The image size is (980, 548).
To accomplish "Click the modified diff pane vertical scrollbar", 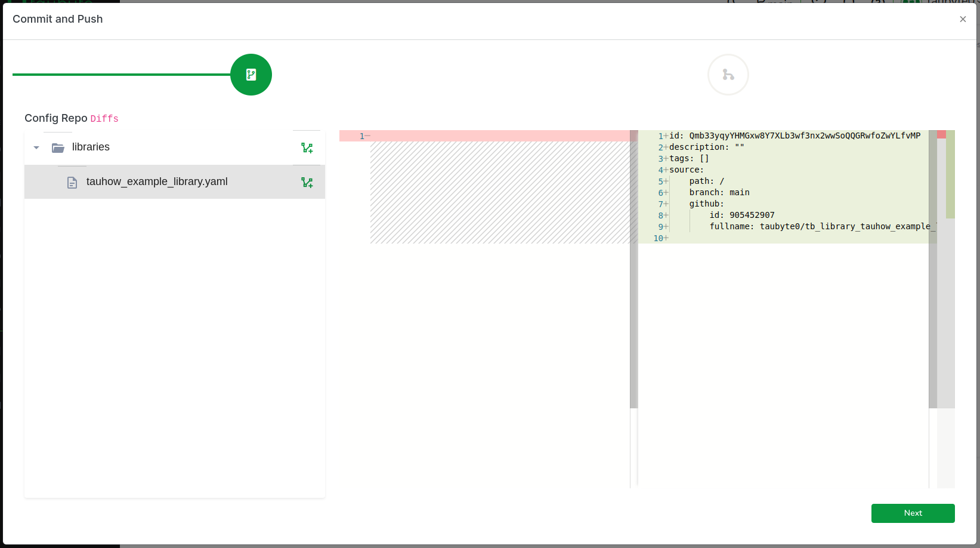I will pyautogui.click(x=932, y=269).
